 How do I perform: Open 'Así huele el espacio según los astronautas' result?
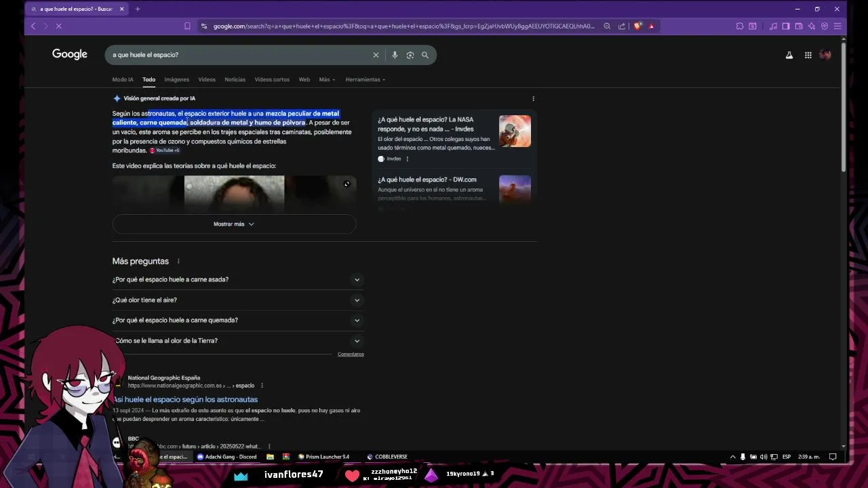point(185,399)
